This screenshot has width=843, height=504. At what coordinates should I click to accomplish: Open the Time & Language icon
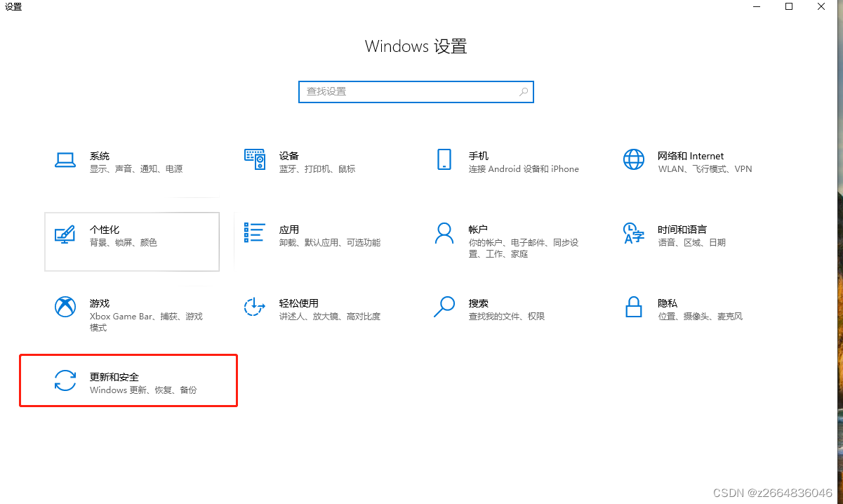634,233
